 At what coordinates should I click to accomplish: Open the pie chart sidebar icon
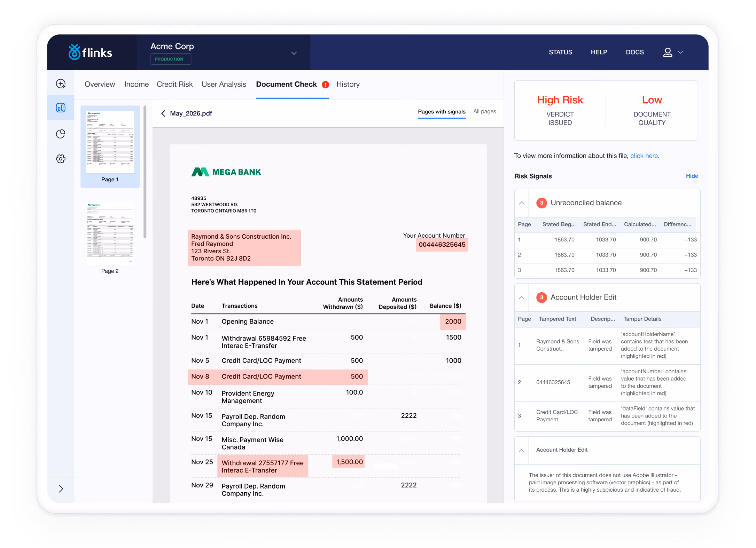tap(61, 134)
